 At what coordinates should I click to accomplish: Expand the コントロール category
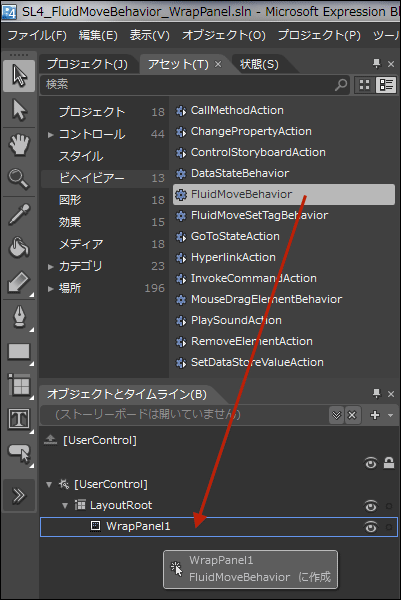click(50, 135)
